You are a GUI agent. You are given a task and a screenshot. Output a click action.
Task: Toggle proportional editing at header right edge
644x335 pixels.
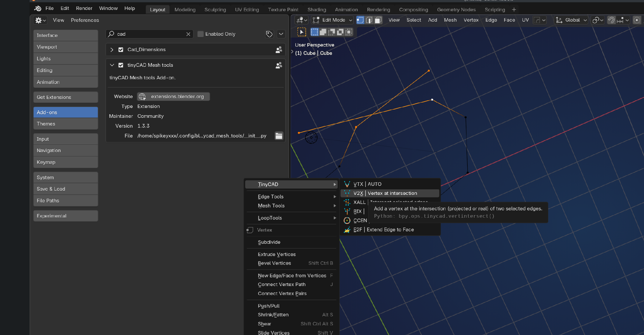(637, 20)
